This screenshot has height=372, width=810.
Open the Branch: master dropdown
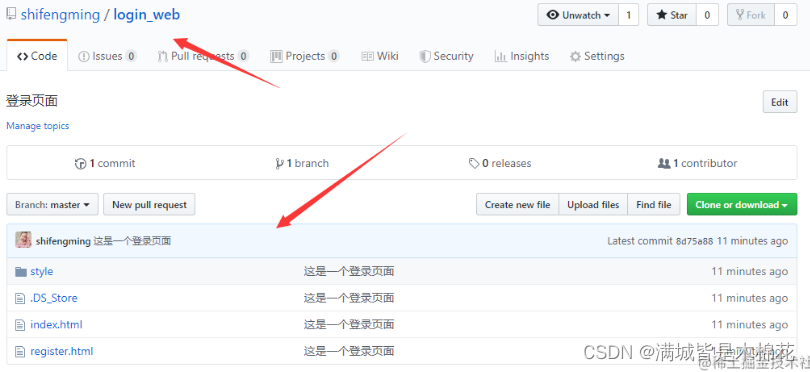[52, 205]
